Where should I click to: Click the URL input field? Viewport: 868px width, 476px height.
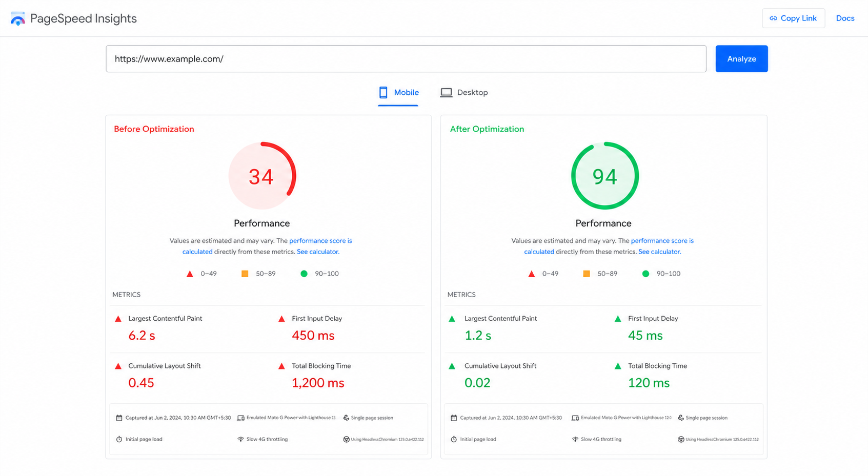click(x=406, y=59)
